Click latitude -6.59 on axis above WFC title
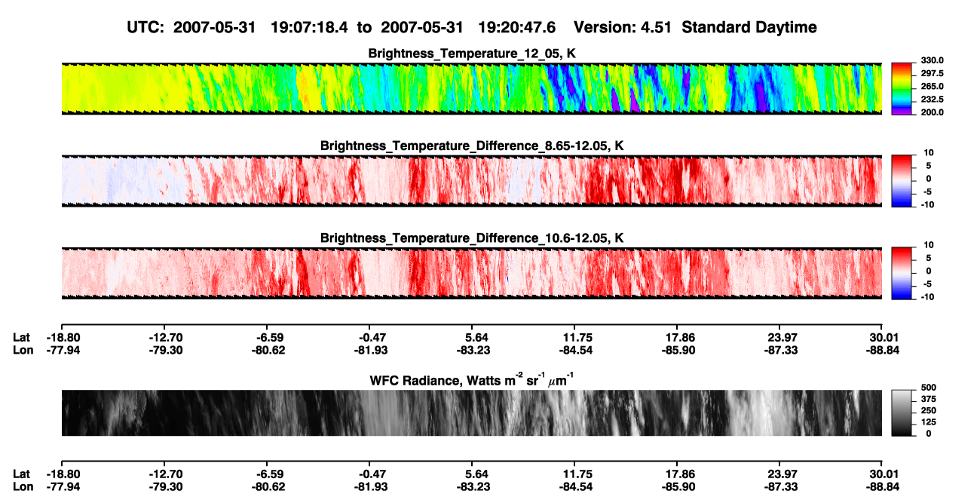980x503 pixels. [x=267, y=338]
